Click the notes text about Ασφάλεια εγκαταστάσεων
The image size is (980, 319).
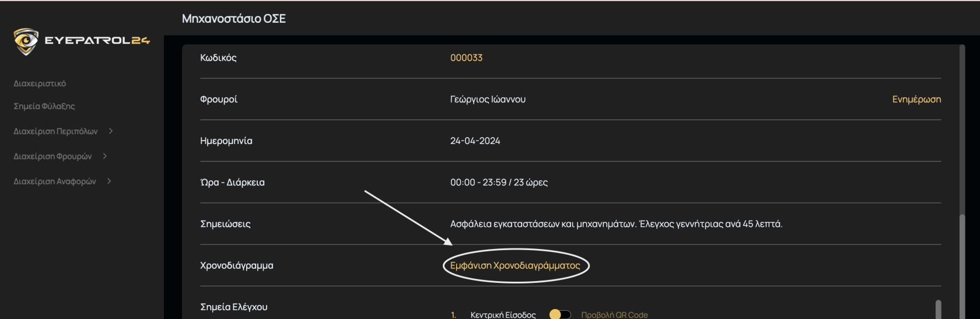click(x=616, y=224)
